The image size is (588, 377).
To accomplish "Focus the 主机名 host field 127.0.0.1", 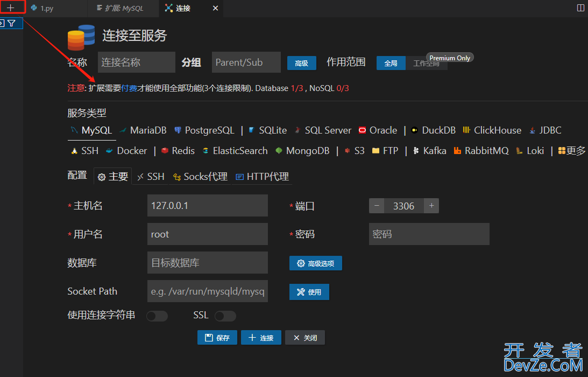I will click(207, 205).
